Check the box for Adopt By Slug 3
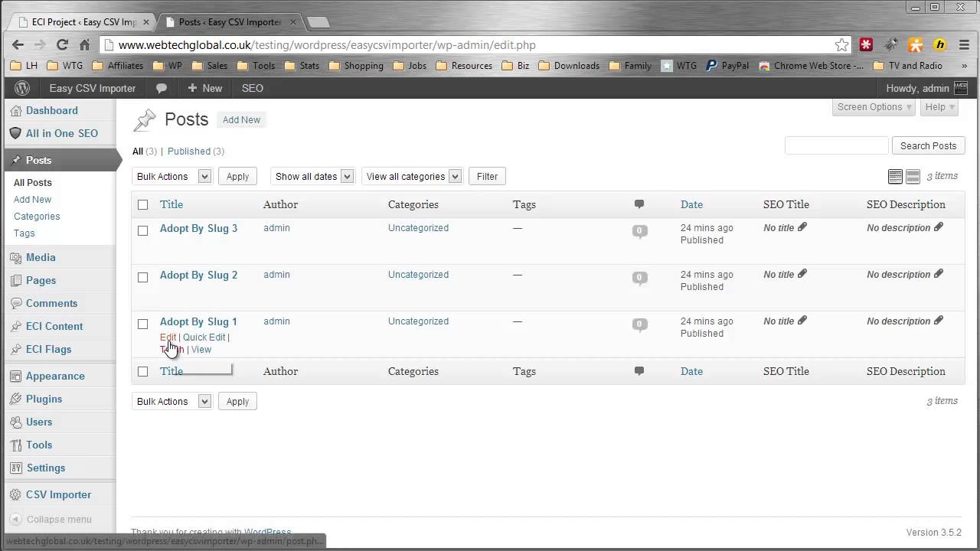 (142, 230)
